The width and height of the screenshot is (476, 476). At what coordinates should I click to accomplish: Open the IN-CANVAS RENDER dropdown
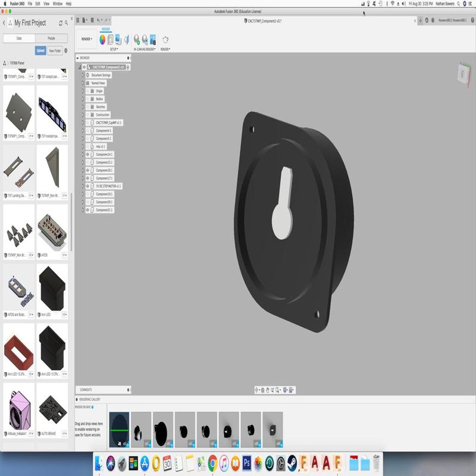145,49
